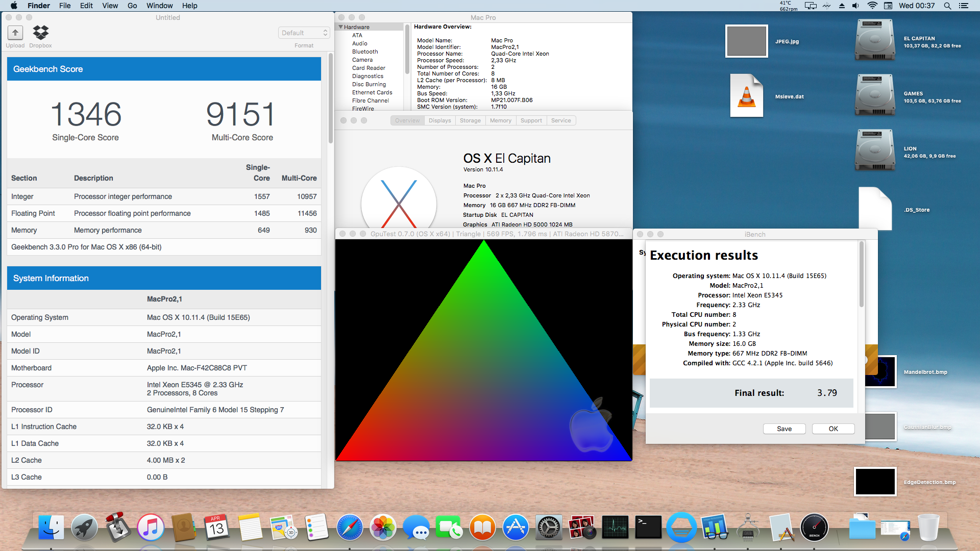Image resolution: width=980 pixels, height=551 pixels.
Task: Click Save button in iBench results
Action: click(785, 429)
